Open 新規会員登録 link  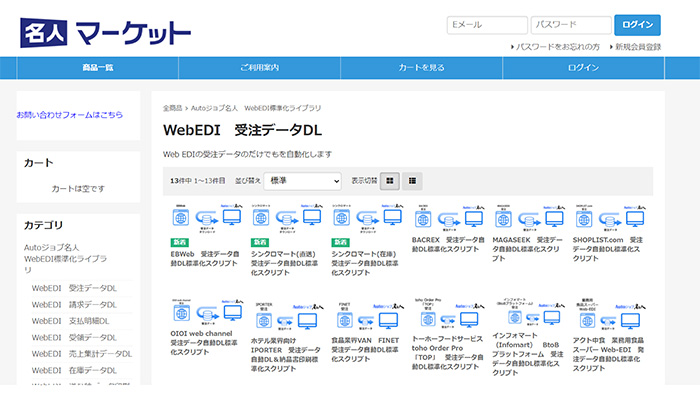(x=638, y=47)
